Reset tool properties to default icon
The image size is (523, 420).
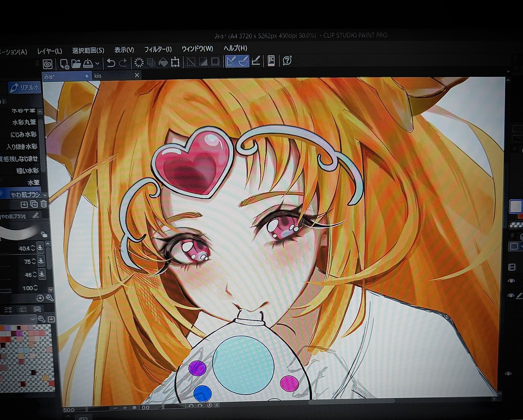coord(40,298)
